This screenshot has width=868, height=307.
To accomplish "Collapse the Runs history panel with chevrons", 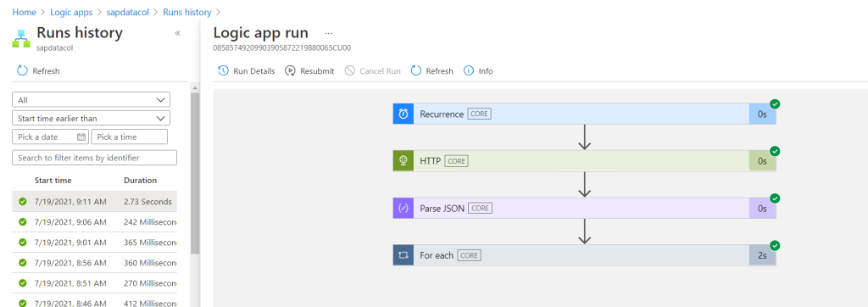I will tap(178, 33).
